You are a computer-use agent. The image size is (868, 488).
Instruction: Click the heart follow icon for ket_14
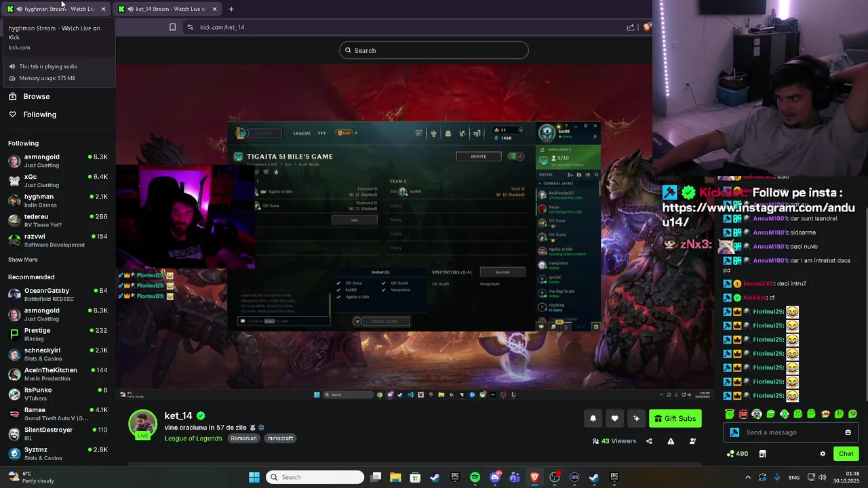click(x=614, y=418)
